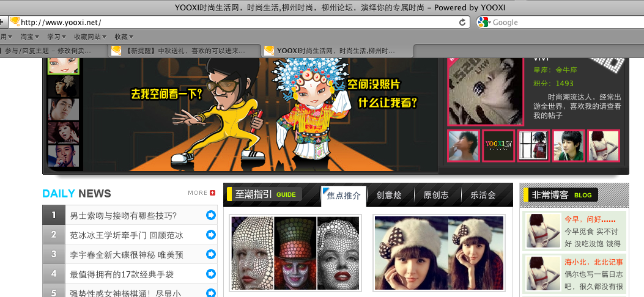Click the DAILY NEWS heading
The height and width of the screenshot is (297, 644).
(76, 193)
